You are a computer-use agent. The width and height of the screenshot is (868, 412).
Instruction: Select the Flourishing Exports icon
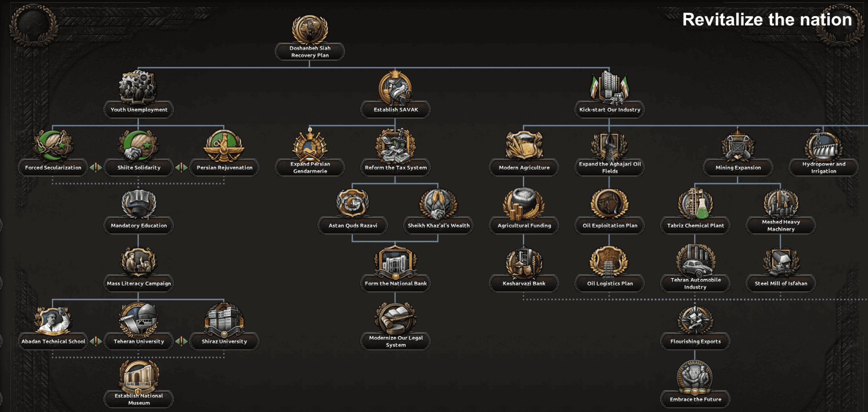(695, 320)
